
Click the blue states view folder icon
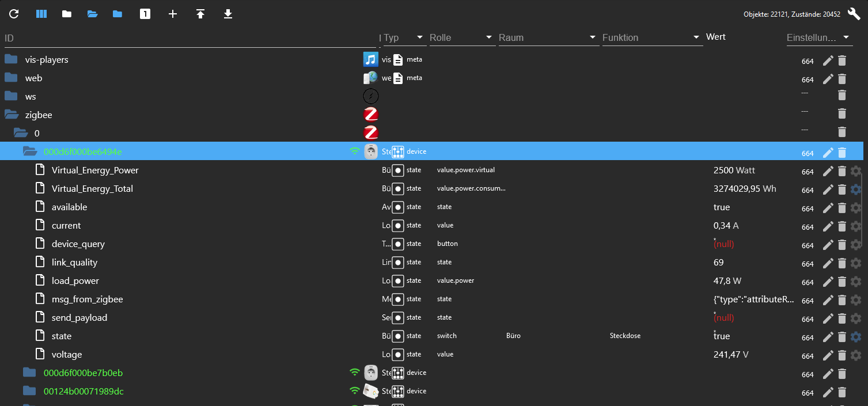(117, 14)
